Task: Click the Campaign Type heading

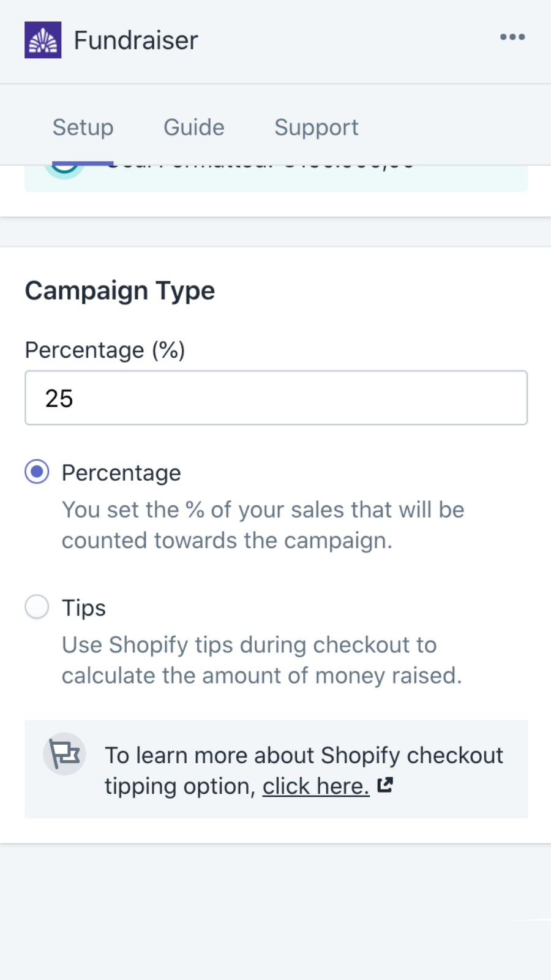Action: [x=120, y=290]
